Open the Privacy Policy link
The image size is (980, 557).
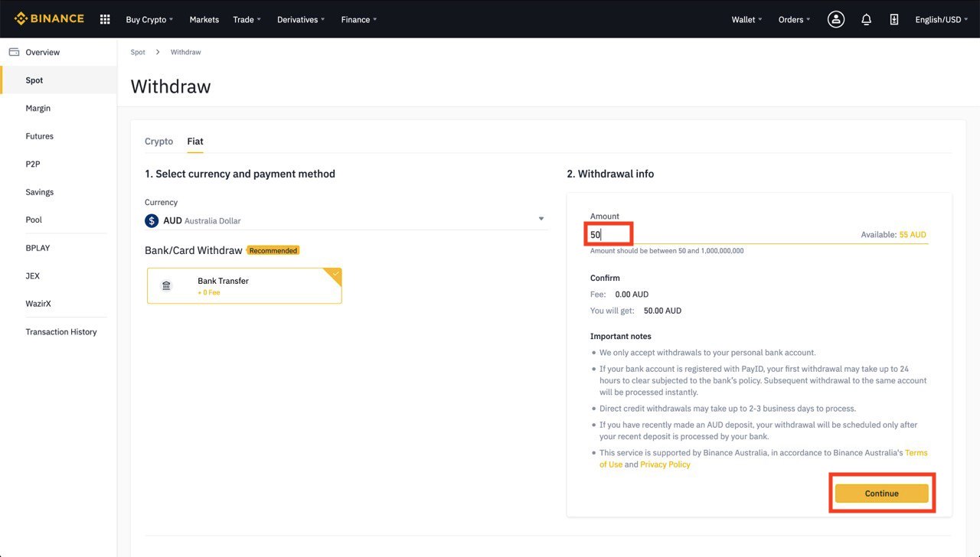click(665, 464)
